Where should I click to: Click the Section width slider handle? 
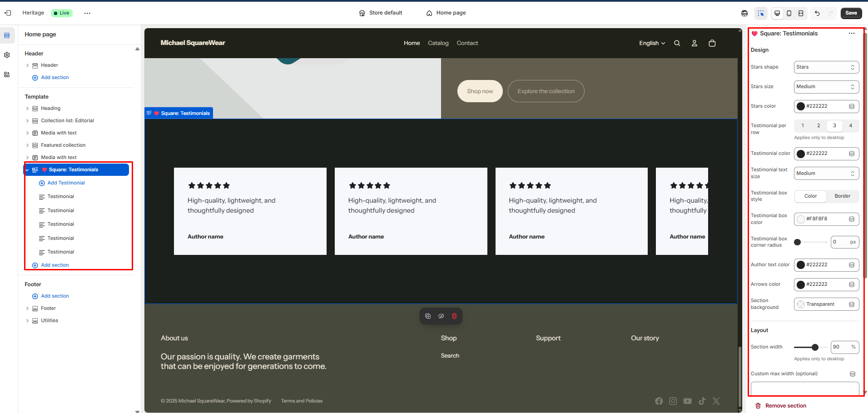(815, 348)
